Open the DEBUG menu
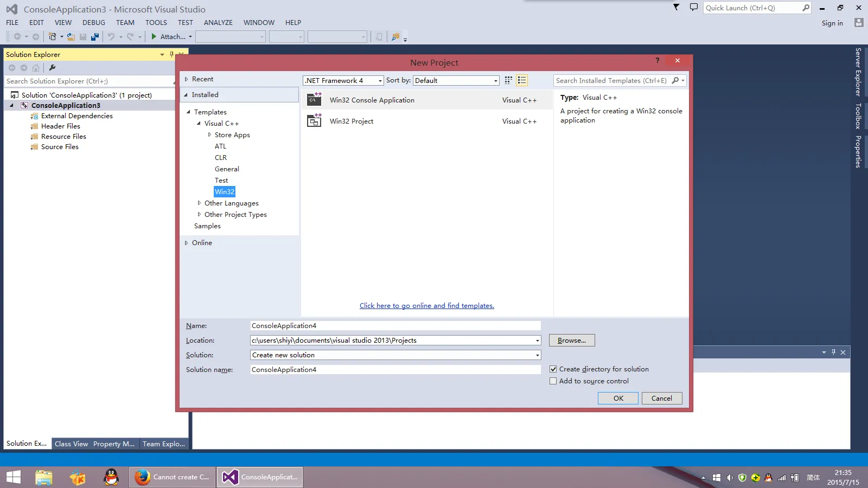 [94, 23]
